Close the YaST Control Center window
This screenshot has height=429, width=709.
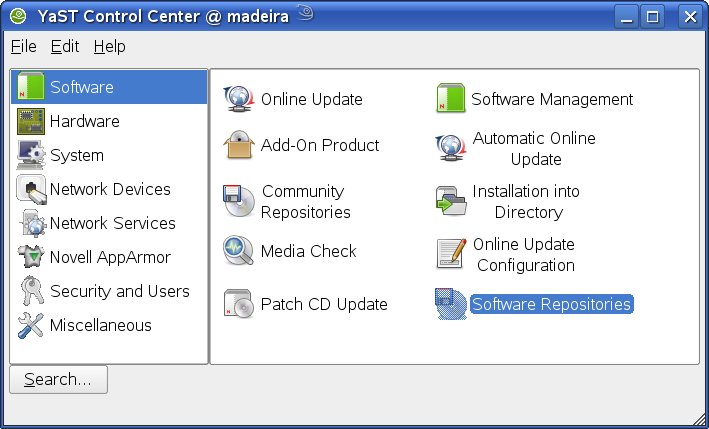[690, 17]
